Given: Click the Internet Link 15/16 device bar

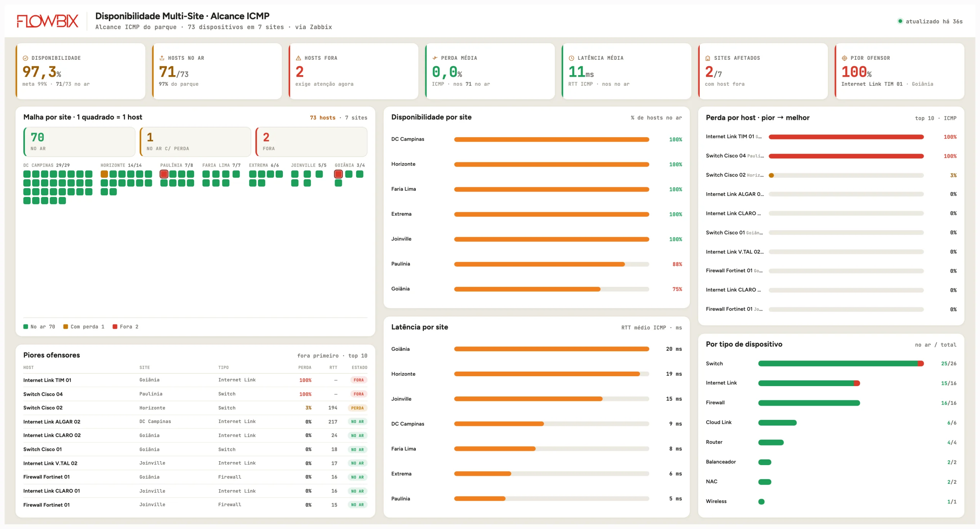Looking at the screenshot, I should click(x=809, y=383).
